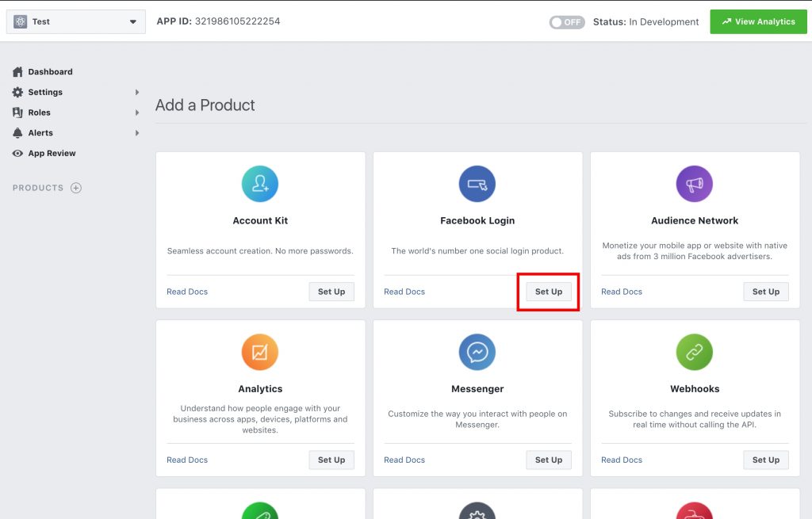This screenshot has width=812, height=519.
Task: Set up Audience Network
Action: pyautogui.click(x=766, y=292)
